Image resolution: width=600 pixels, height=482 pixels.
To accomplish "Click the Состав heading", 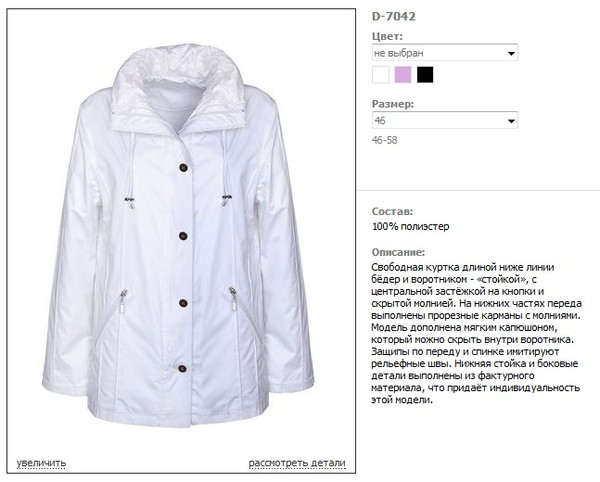I will click(x=392, y=211).
